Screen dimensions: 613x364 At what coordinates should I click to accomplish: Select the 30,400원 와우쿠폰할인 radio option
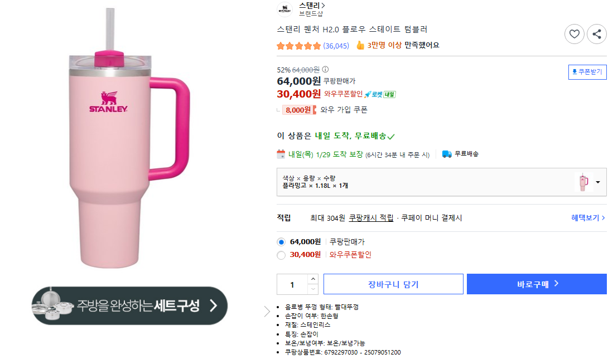click(281, 255)
